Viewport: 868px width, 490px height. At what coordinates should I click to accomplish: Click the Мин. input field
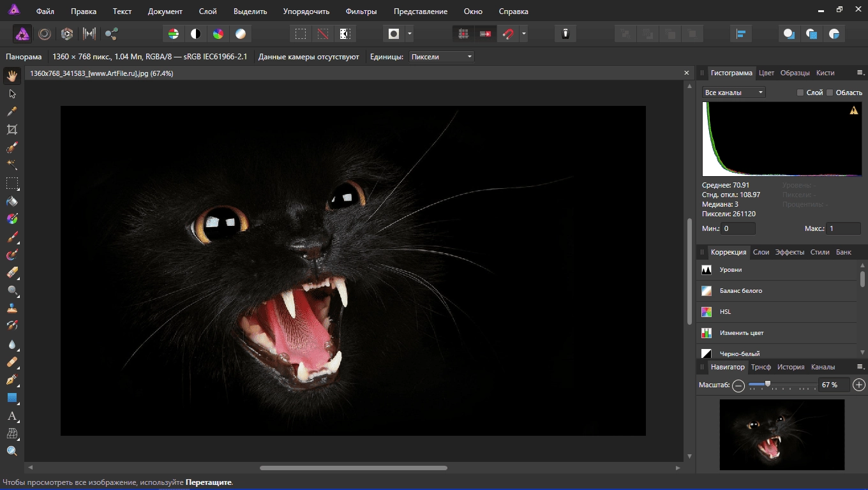pyautogui.click(x=738, y=228)
